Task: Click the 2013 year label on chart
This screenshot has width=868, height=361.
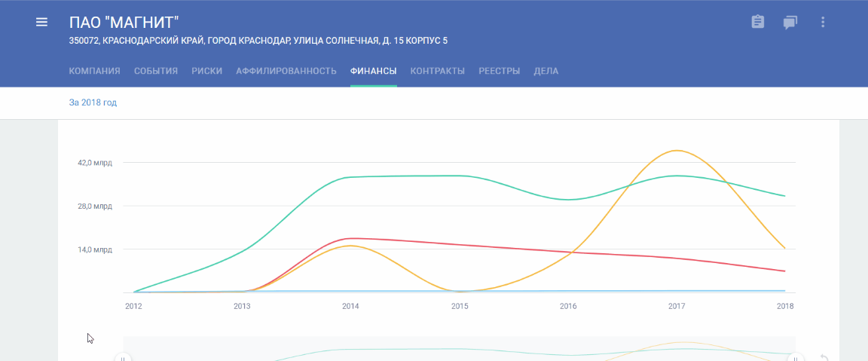Action: [x=243, y=306]
